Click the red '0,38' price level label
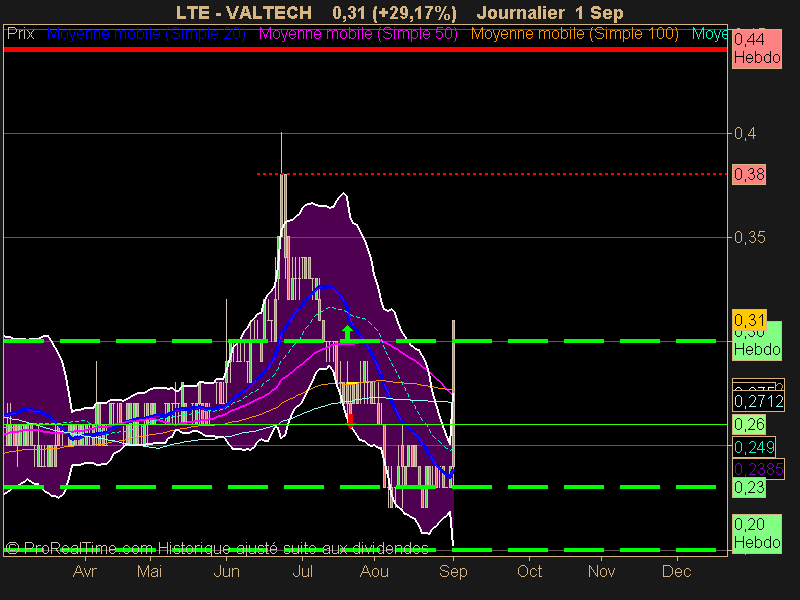800x600 pixels. coord(749,174)
